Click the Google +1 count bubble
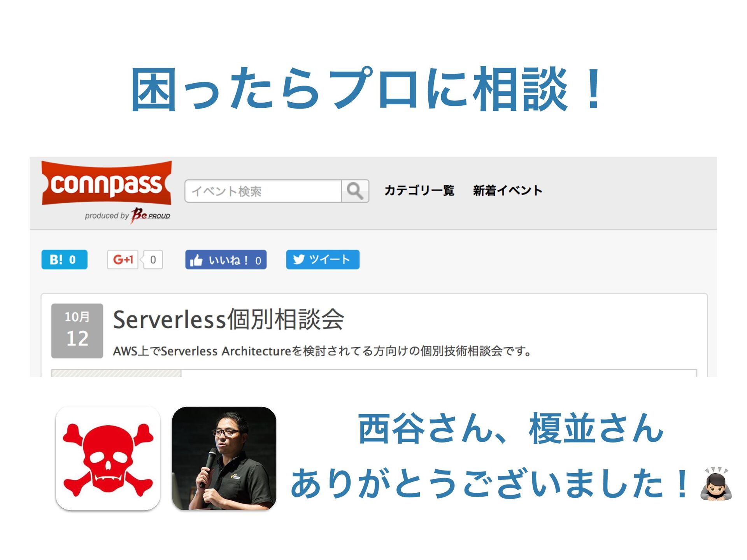The image size is (747, 560). click(x=152, y=259)
